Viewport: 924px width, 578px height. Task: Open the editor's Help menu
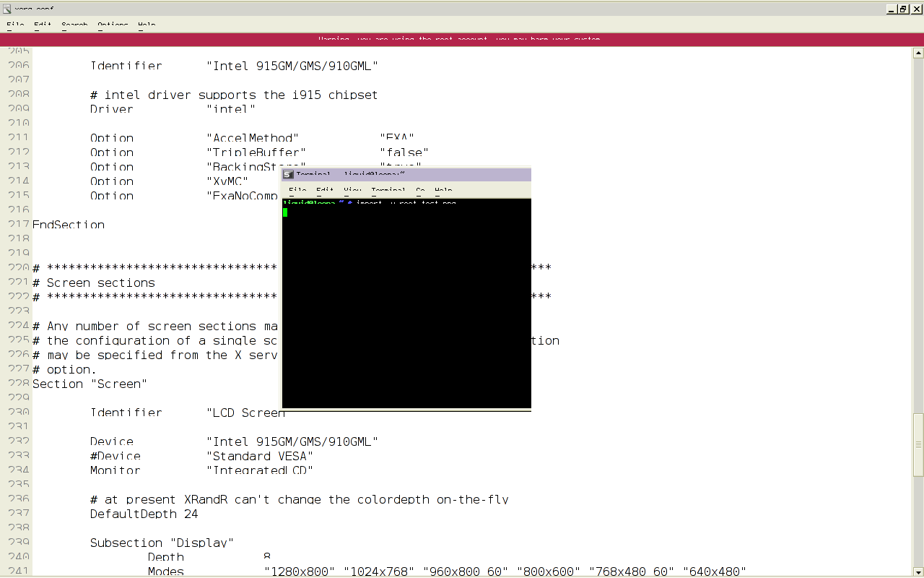(147, 25)
